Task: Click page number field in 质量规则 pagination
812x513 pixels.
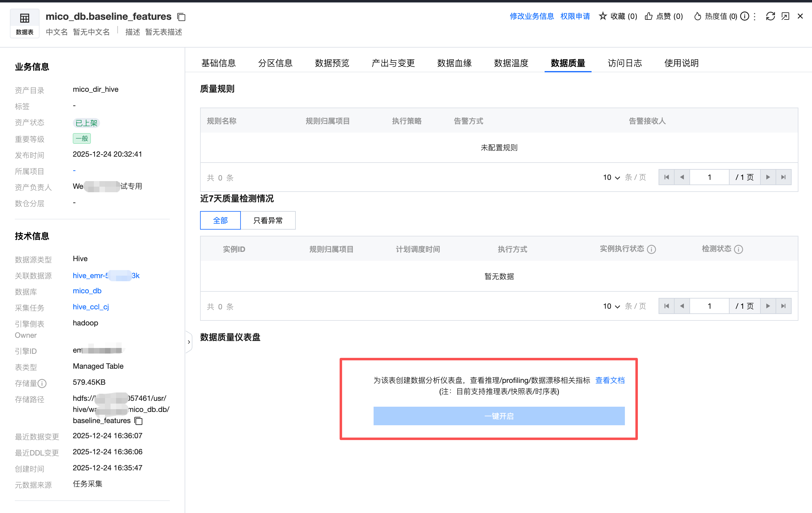Action: (709, 177)
